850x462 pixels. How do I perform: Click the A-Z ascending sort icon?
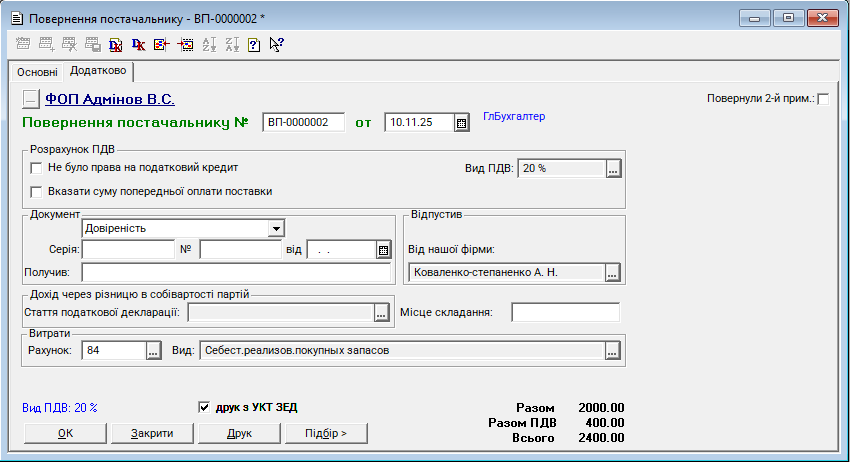click(209, 44)
